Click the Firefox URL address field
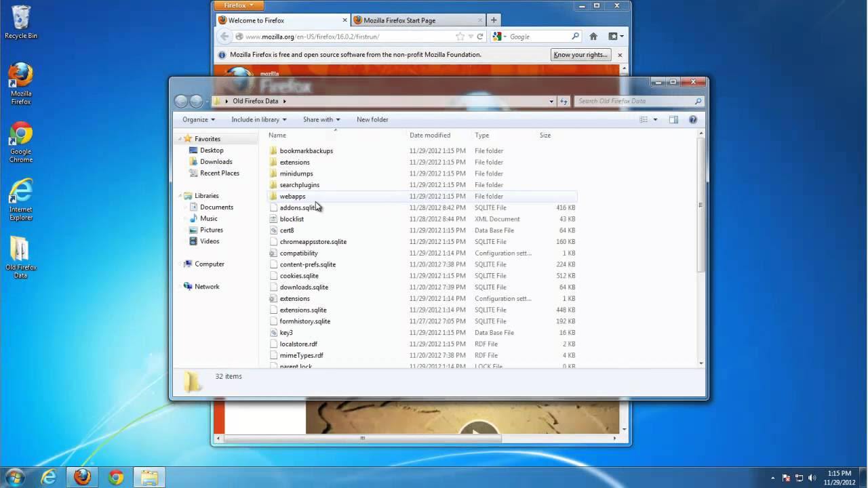This screenshot has width=868, height=488. point(350,37)
